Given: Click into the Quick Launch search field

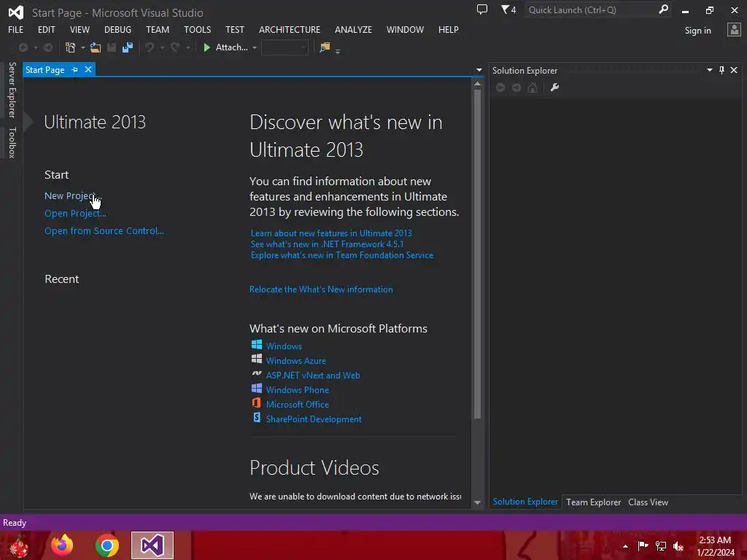Looking at the screenshot, I should point(591,9).
